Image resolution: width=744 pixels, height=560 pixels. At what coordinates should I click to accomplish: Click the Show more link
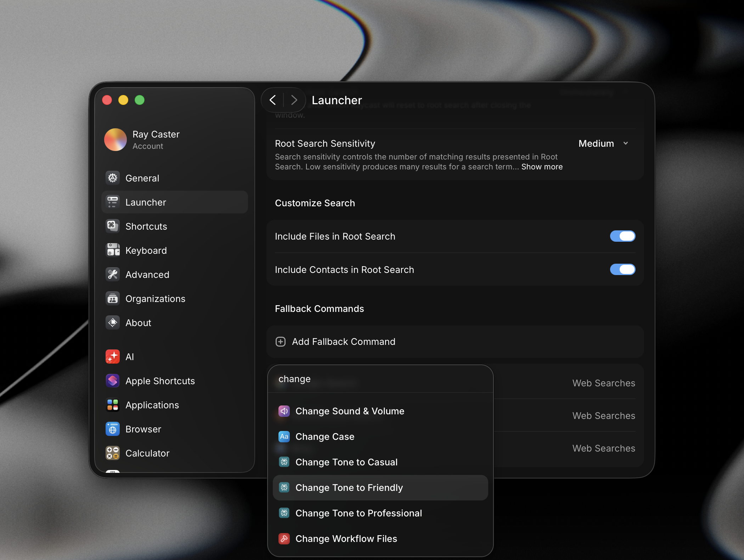coord(542,167)
